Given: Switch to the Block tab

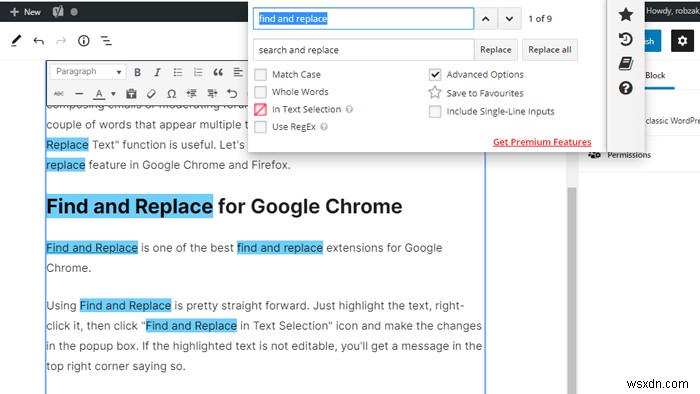Looking at the screenshot, I should pyautogui.click(x=655, y=75).
